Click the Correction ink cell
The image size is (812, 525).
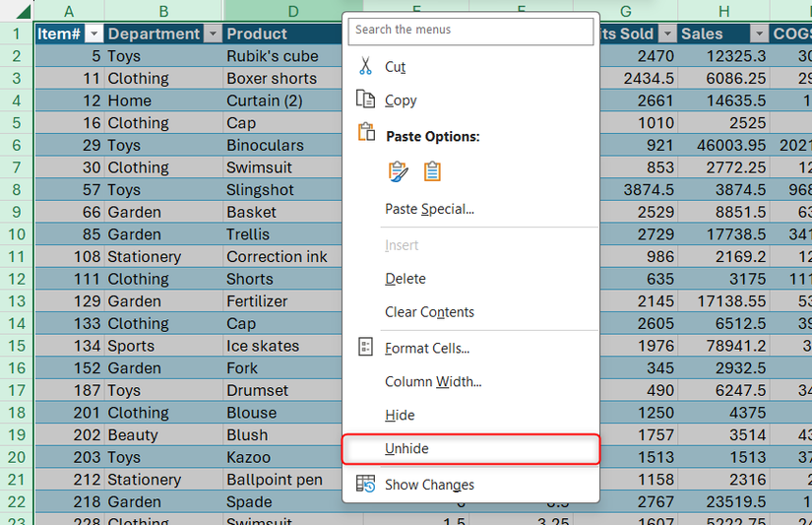pyautogui.click(x=283, y=256)
